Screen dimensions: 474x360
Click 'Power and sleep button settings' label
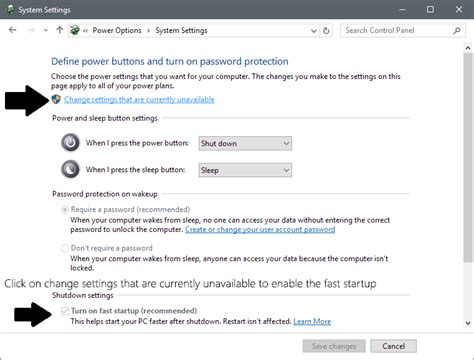(105, 118)
